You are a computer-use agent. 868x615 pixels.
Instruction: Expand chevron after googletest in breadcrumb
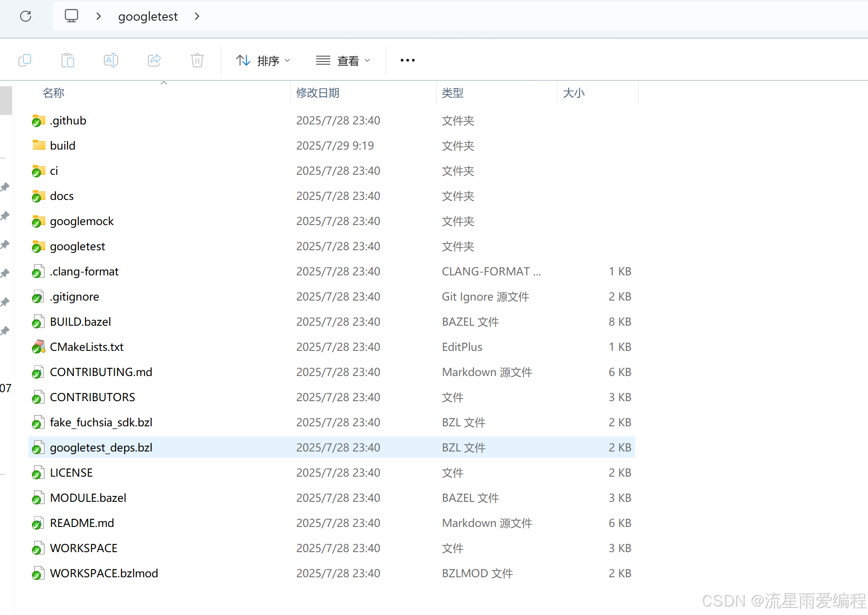pyautogui.click(x=197, y=16)
